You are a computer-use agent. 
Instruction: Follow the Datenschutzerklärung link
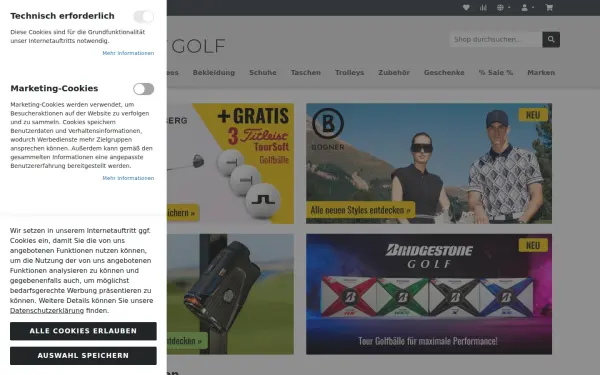point(47,311)
